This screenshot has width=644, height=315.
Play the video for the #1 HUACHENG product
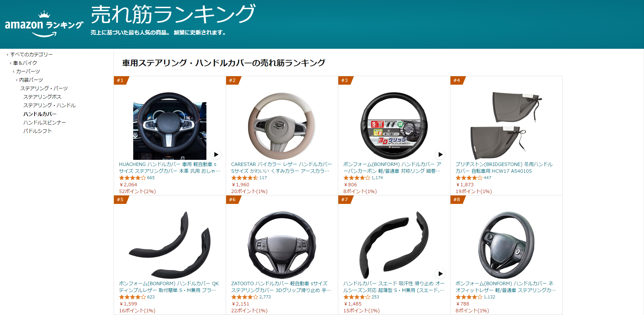tap(216, 154)
